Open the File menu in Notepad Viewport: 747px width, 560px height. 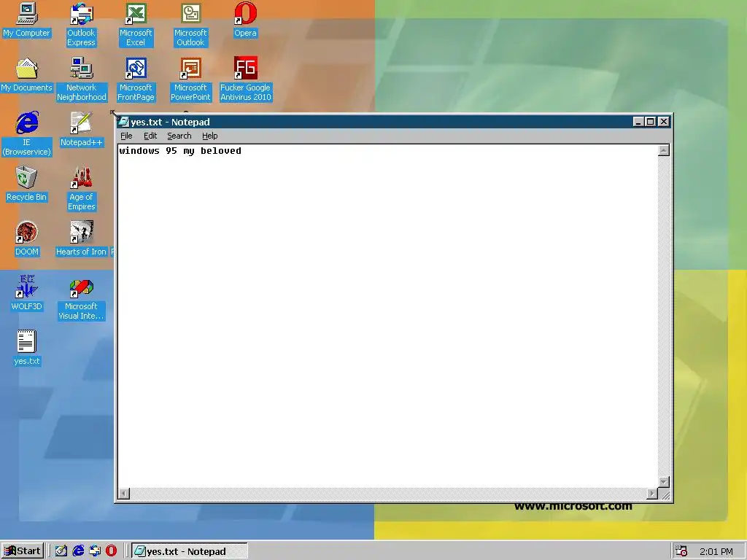point(126,136)
